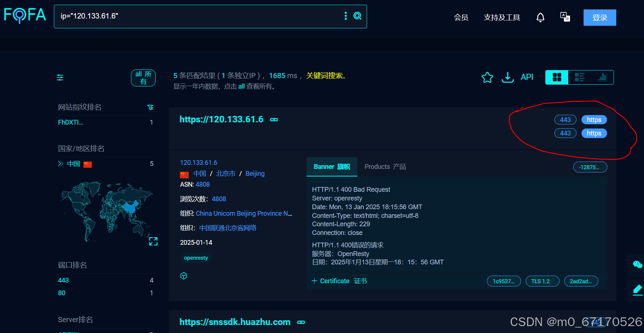This screenshot has height=333, width=644.
Task: Click the China flag beside 中国 / 北京市
Action: [184, 174]
